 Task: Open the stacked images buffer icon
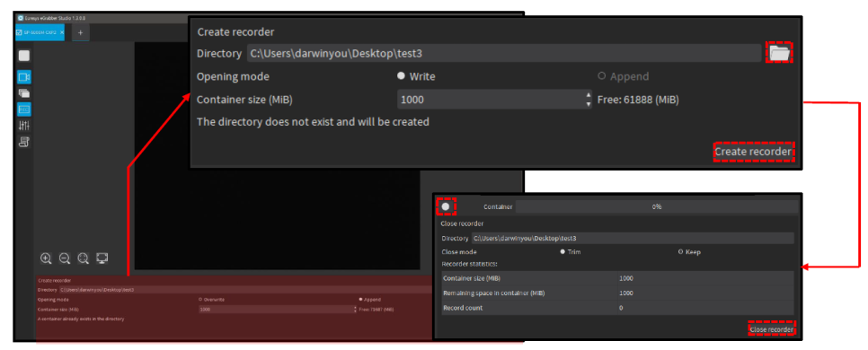point(24,93)
